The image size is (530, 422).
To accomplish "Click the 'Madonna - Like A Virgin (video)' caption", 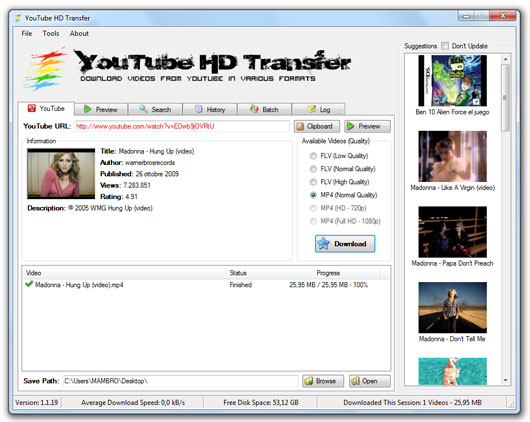I will 452,187.
